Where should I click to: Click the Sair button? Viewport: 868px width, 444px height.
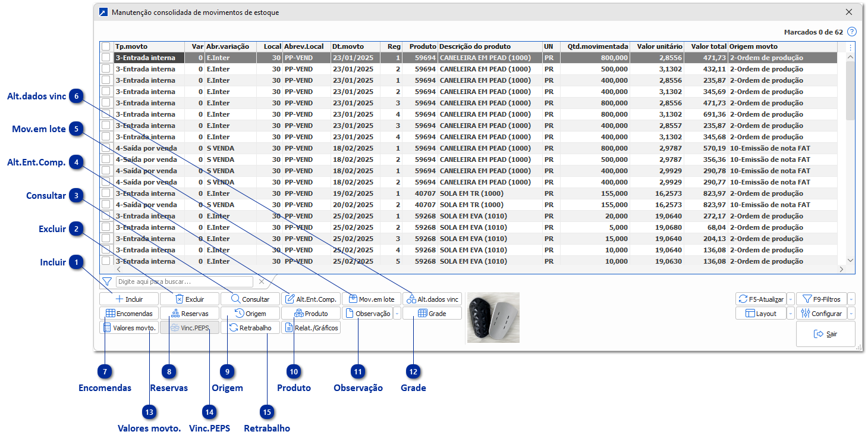pyautogui.click(x=825, y=334)
